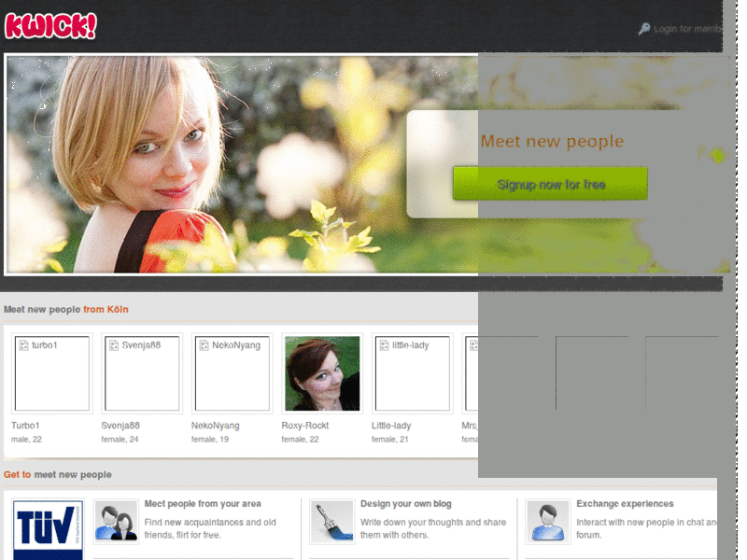Open Svenja88 profile picture placeholder
The image size is (747, 560).
[142, 373]
